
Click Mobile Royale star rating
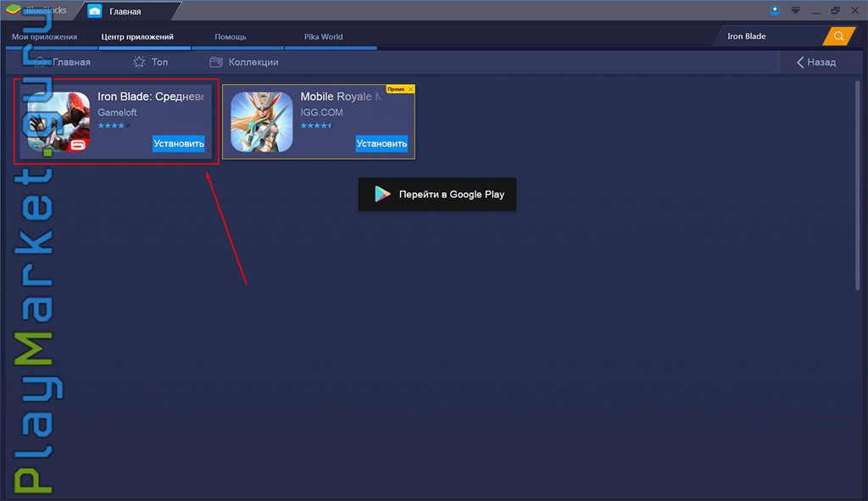pyautogui.click(x=317, y=125)
